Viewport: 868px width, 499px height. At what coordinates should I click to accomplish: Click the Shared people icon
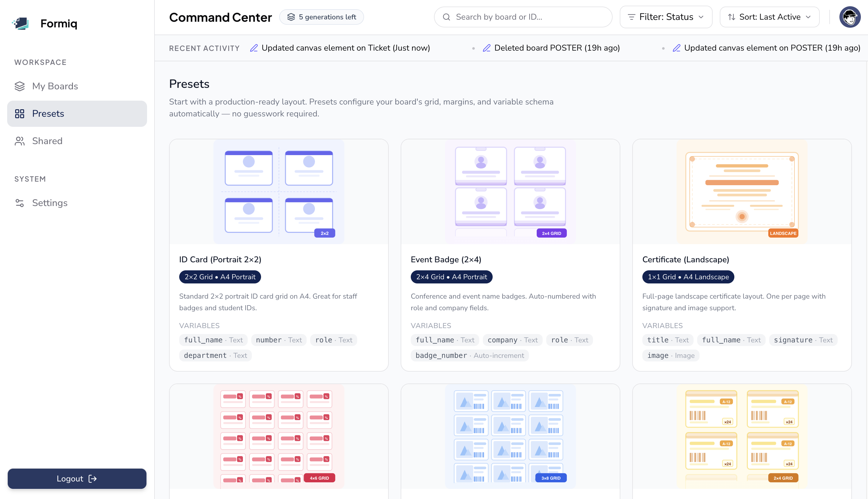click(20, 141)
